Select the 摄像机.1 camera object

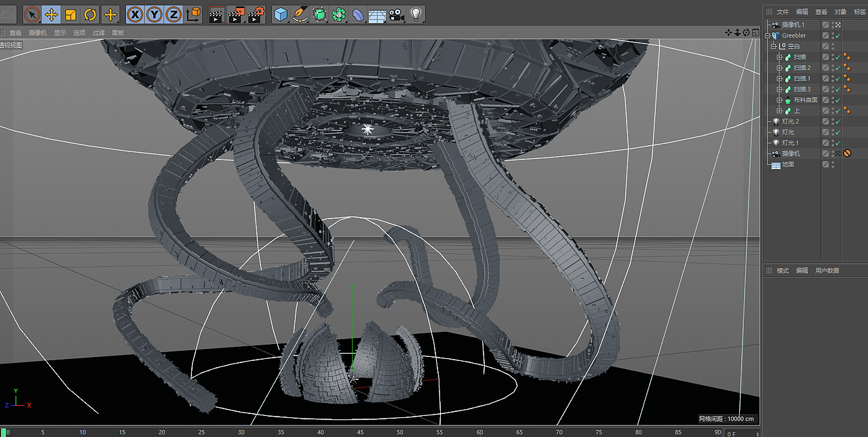click(x=793, y=24)
